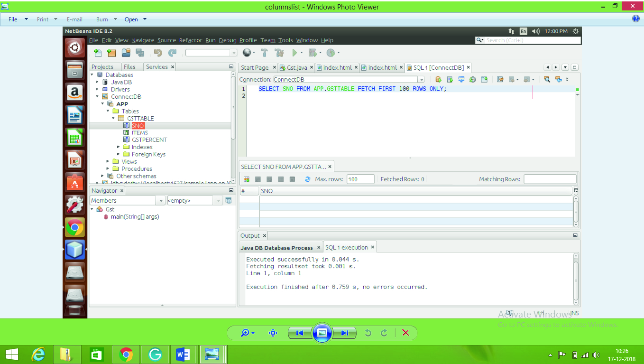
Task: Expand the Foreign Keys folder node
Action: tap(119, 154)
